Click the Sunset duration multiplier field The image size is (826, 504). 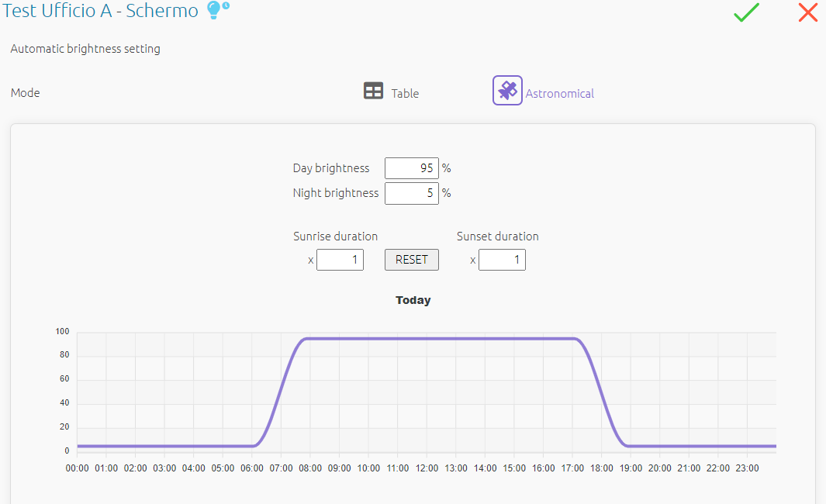502,260
